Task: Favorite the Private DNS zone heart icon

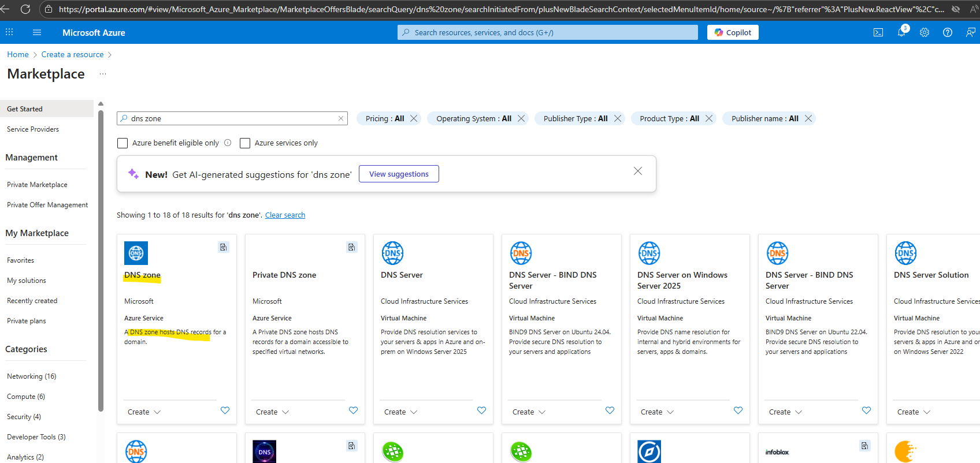Action: click(x=353, y=410)
